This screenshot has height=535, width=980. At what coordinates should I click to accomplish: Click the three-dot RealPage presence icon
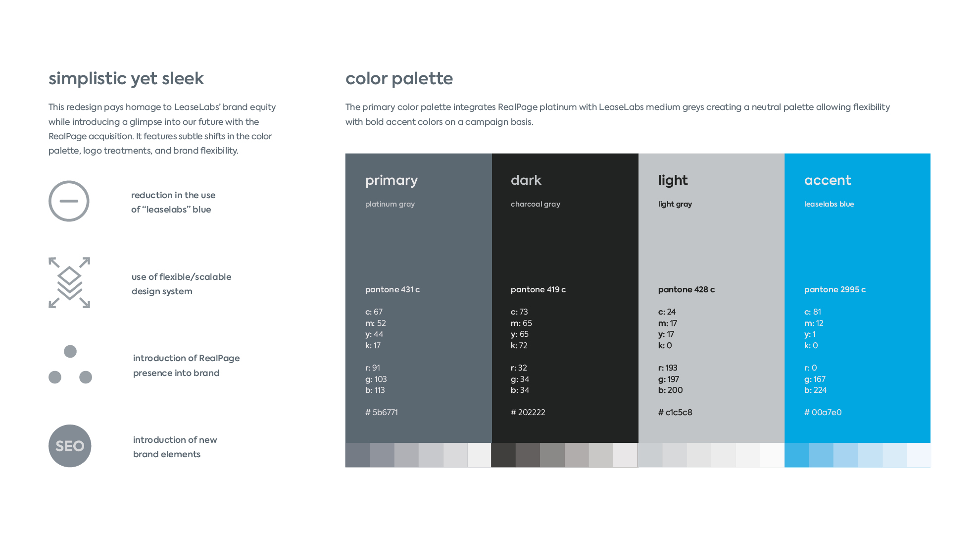(x=70, y=365)
